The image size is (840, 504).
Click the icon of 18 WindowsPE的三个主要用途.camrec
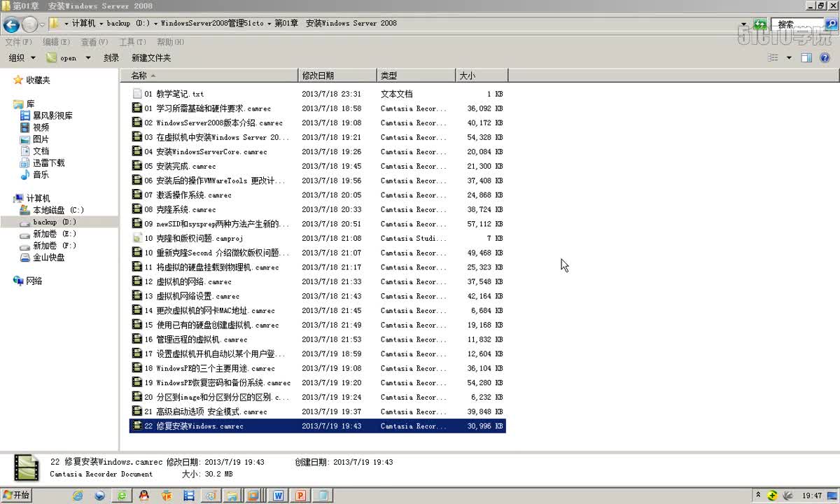coord(137,367)
